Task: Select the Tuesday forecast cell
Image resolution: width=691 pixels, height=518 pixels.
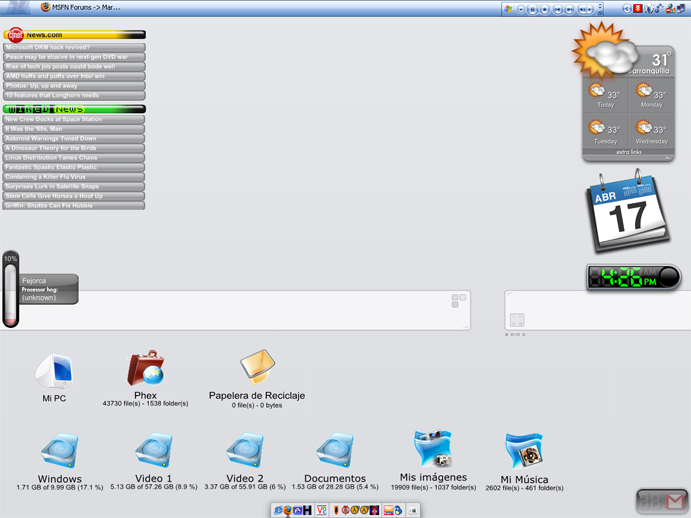Action: (606, 131)
